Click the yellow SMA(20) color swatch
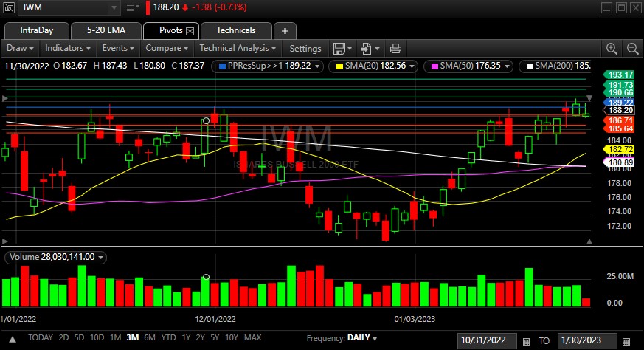Image resolution: width=644 pixels, height=350 pixels. (340, 66)
